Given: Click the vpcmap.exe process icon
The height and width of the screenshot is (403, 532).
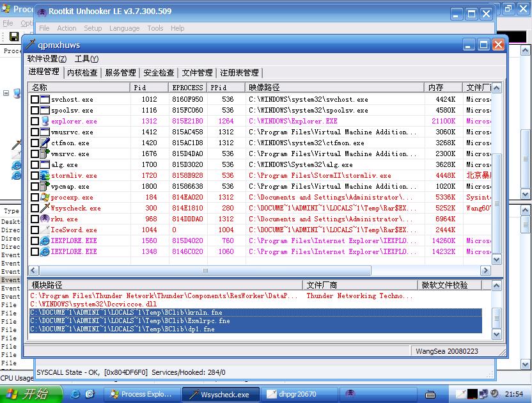Looking at the screenshot, I should click(45, 186).
